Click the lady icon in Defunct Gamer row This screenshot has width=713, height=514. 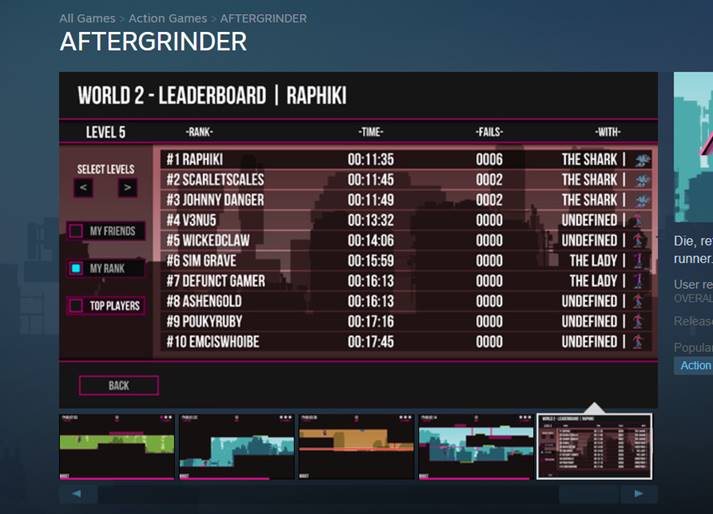(637, 281)
